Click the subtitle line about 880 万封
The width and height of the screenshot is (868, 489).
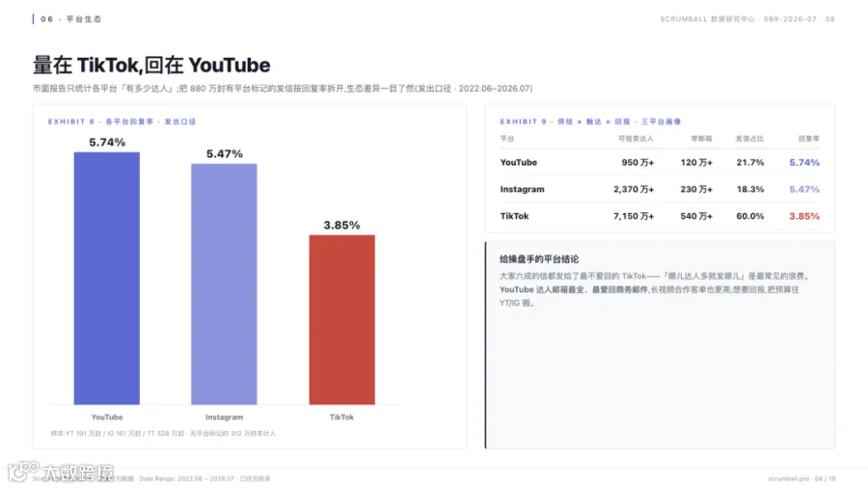coord(283,89)
